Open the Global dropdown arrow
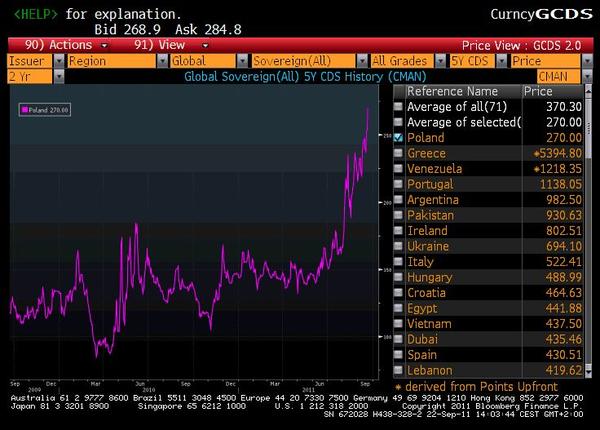This screenshot has width=600, height=430. click(243, 61)
